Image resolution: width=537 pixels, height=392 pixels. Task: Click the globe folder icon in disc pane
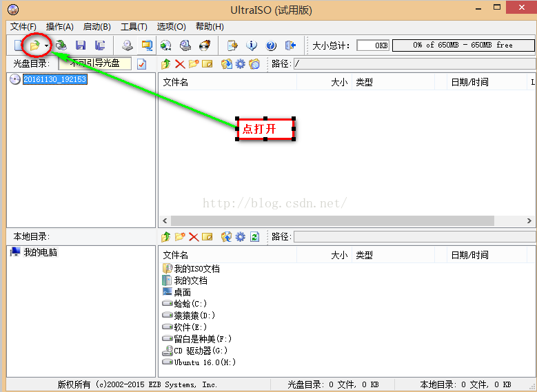(x=254, y=63)
